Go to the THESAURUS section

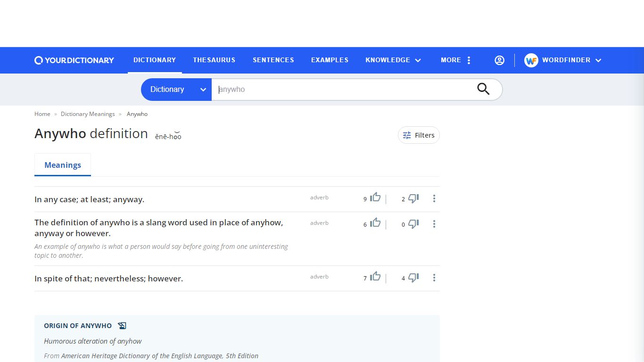(x=214, y=60)
